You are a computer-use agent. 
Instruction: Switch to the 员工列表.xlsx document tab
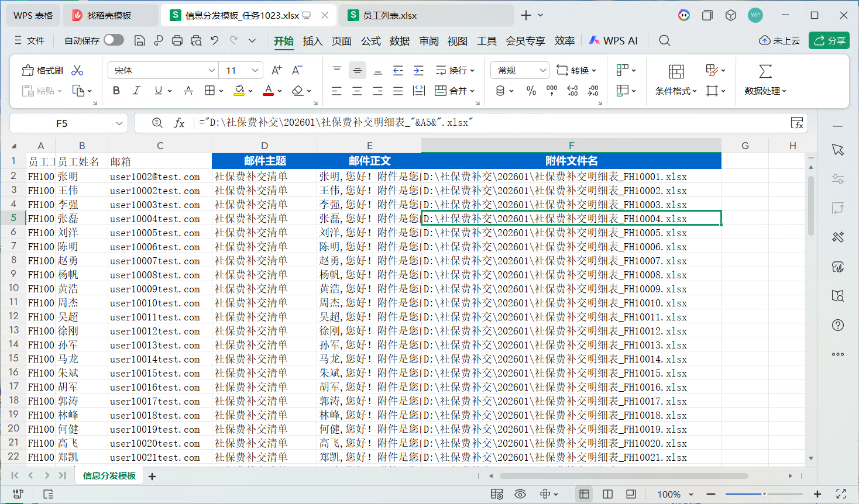[389, 15]
